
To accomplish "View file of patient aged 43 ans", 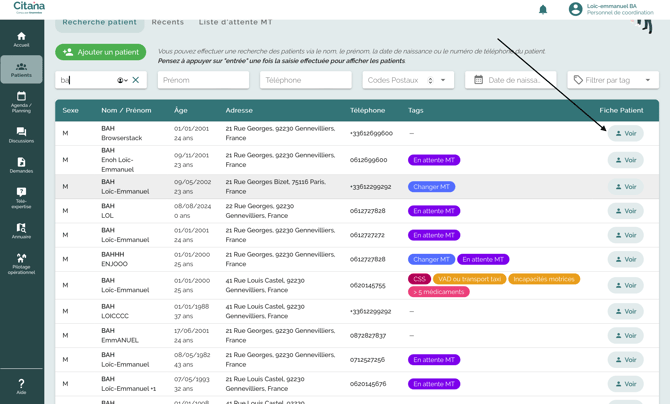I will 626,360.
